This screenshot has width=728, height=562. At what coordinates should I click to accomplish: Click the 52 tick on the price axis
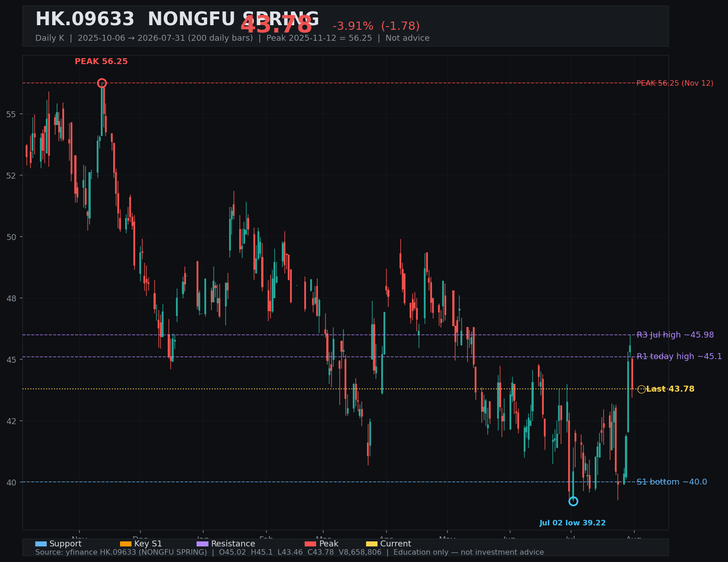(x=11, y=175)
